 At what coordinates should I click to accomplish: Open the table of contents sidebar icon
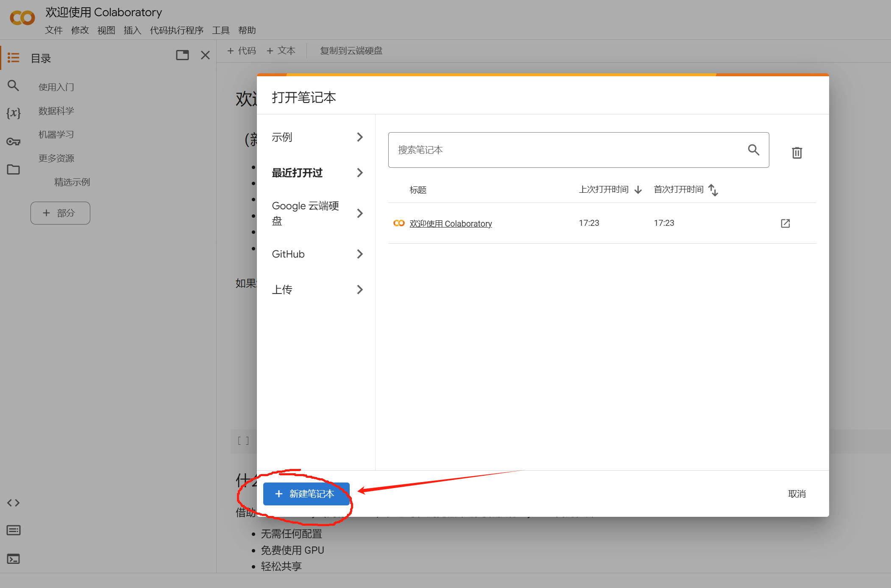pyautogui.click(x=13, y=58)
